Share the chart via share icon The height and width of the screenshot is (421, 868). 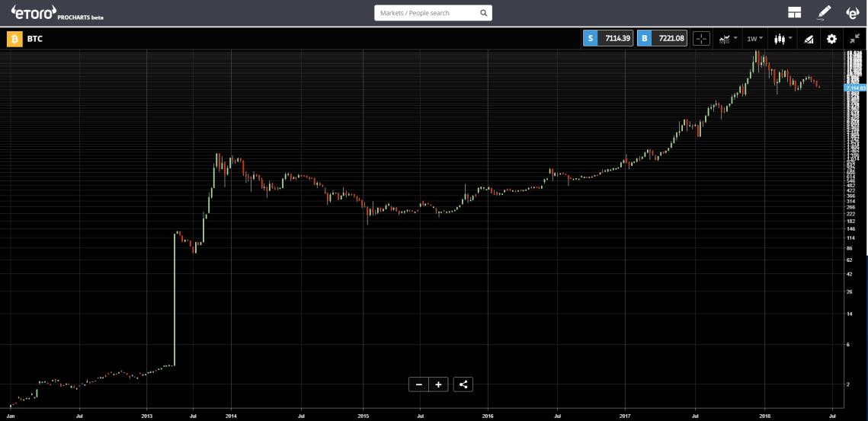pos(463,384)
